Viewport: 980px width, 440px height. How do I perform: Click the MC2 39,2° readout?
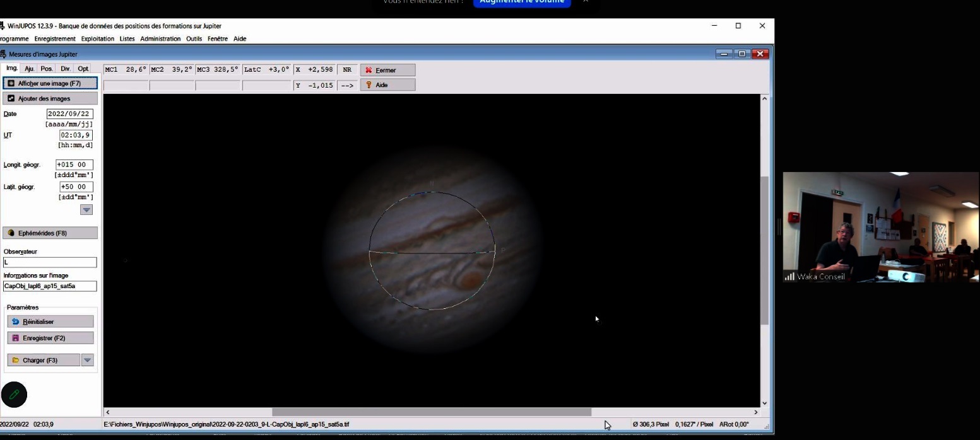coord(172,69)
